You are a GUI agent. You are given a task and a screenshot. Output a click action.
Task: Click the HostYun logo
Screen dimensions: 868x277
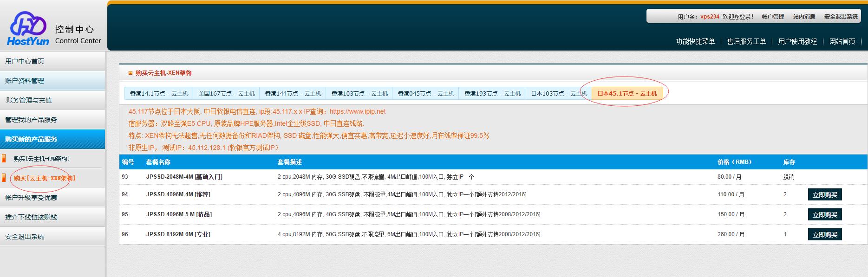(28, 29)
